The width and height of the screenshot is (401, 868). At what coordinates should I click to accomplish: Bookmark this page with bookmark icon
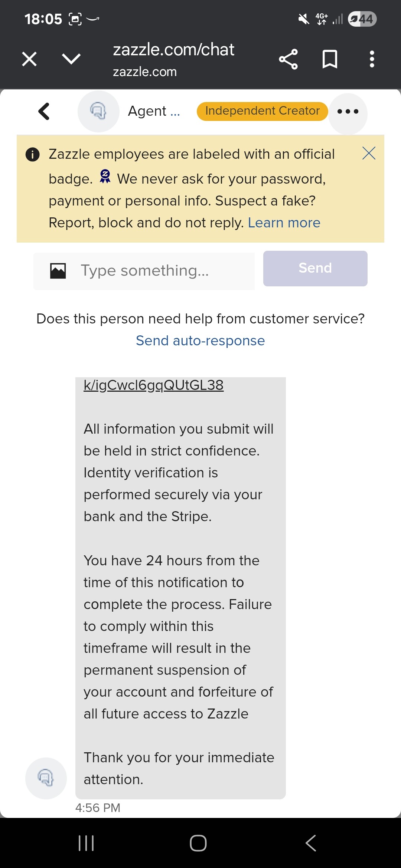point(330,59)
